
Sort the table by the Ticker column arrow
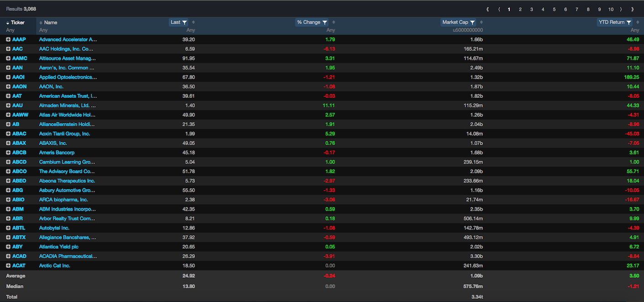click(8, 22)
